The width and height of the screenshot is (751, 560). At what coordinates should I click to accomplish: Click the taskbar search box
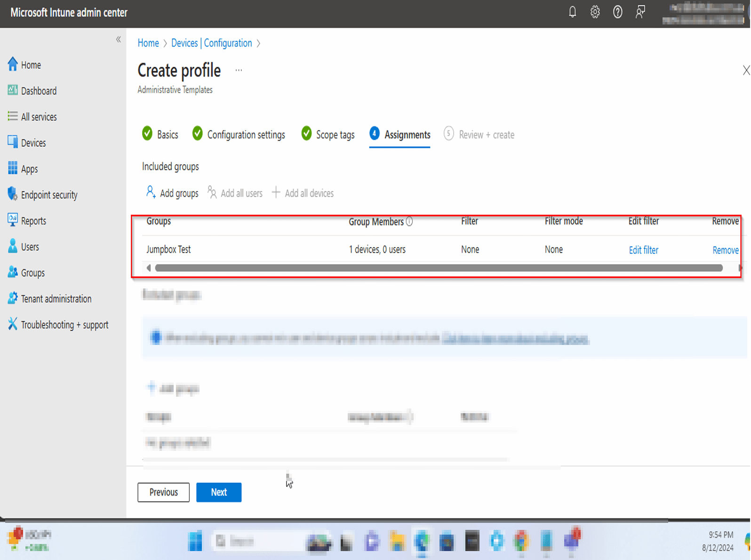click(x=259, y=541)
